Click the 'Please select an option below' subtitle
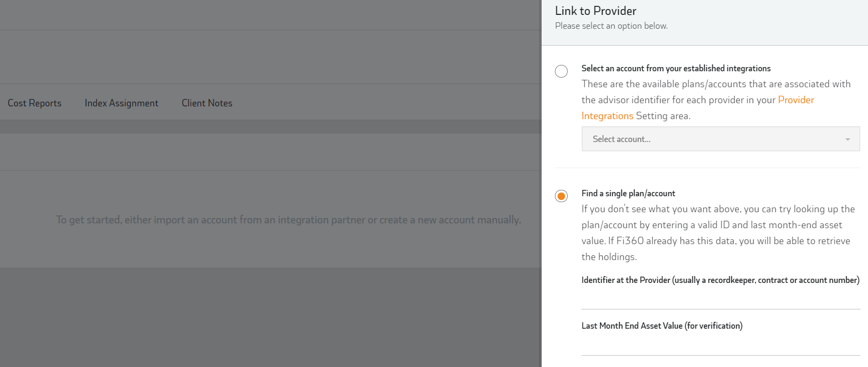This screenshot has width=868, height=367. tap(611, 26)
